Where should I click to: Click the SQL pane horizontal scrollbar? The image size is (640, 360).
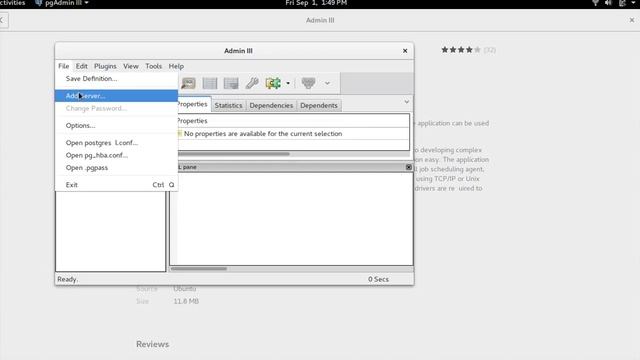click(199, 269)
